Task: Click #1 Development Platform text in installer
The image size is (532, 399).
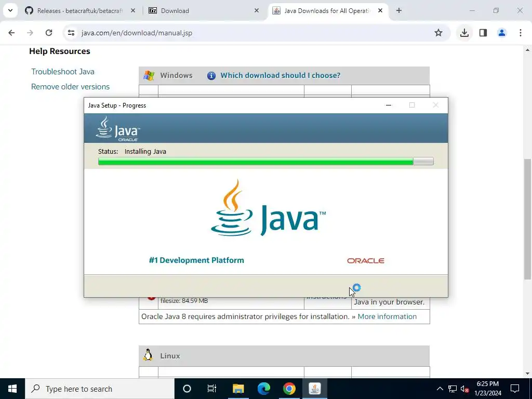Action: (196, 260)
